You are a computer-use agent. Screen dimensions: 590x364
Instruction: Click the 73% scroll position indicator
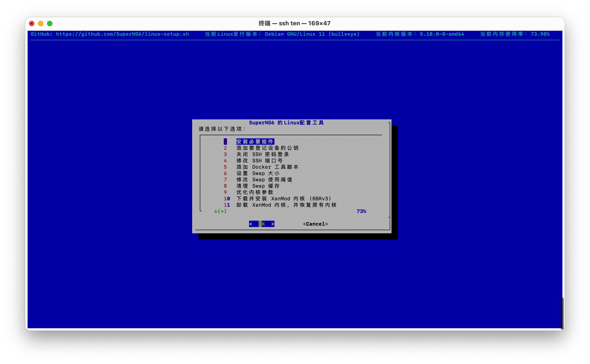(361, 211)
